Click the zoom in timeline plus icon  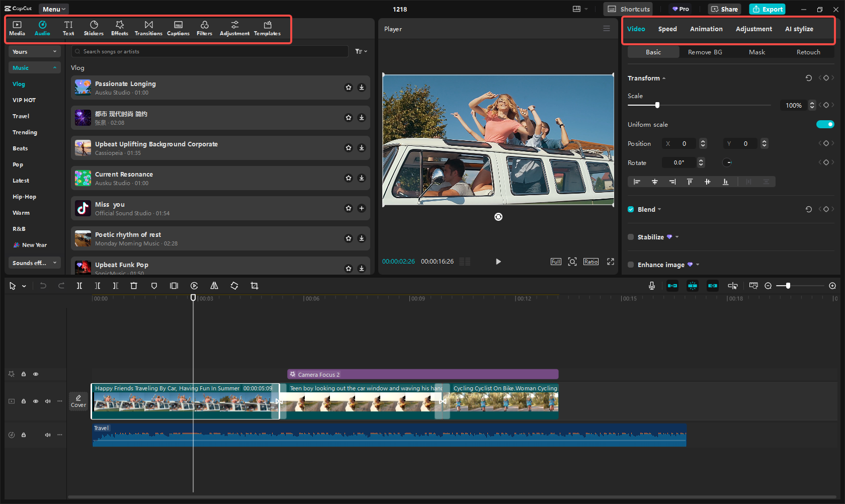point(832,286)
